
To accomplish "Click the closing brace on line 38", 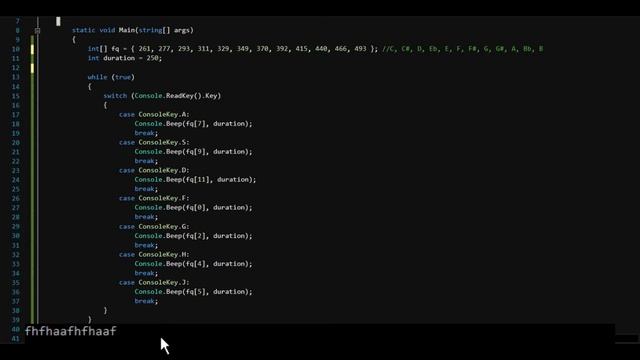I will pyautogui.click(x=105, y=310).
